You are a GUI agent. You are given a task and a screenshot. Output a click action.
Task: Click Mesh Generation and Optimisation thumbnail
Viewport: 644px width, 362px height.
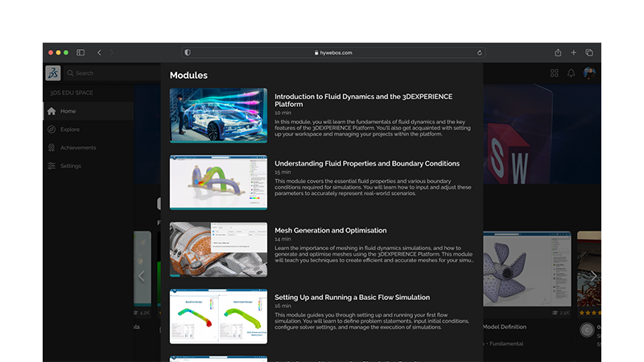pos(218,249)
